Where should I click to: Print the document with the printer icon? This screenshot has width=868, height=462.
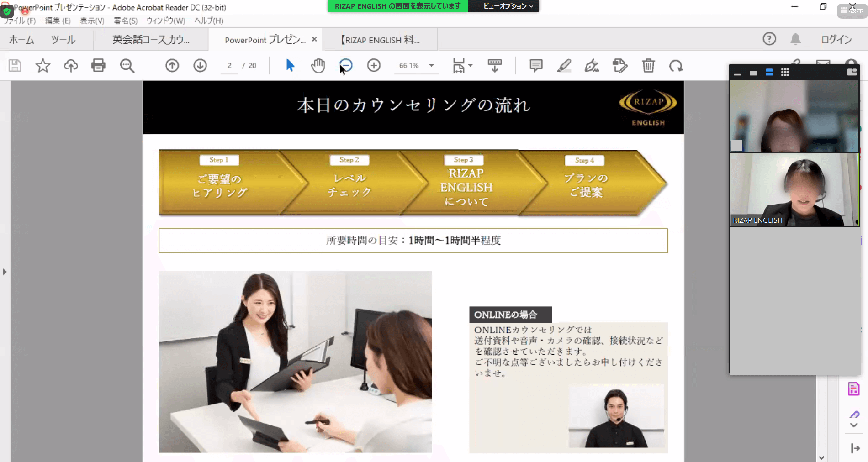(x=98, y=66)
